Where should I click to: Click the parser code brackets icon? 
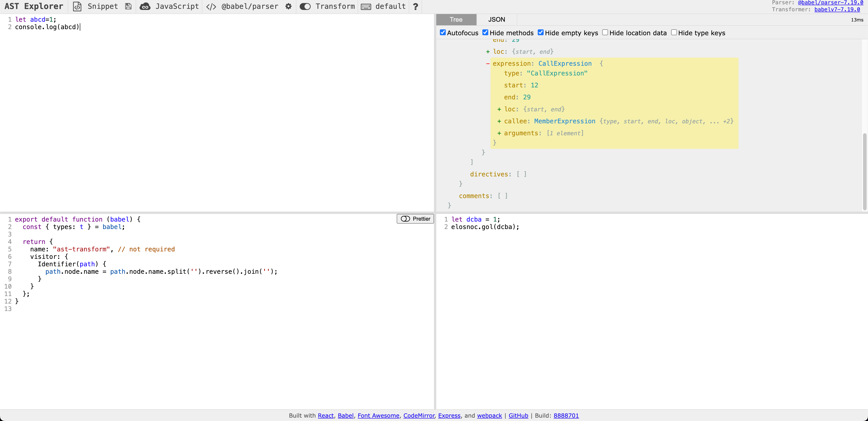[x=211, y=6]
